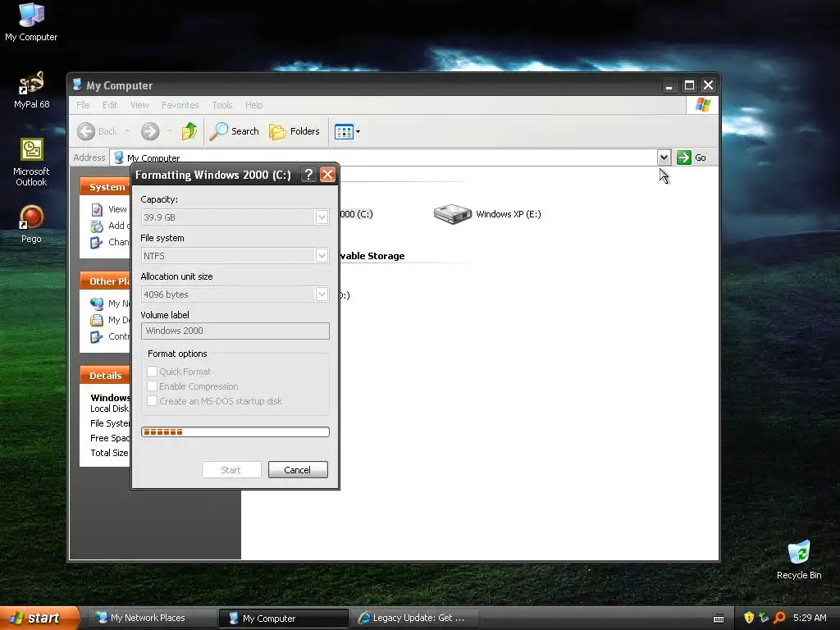Click the My Computer address bar field
The width and height of the screenshot is (840, 630).
pos(384,157)
